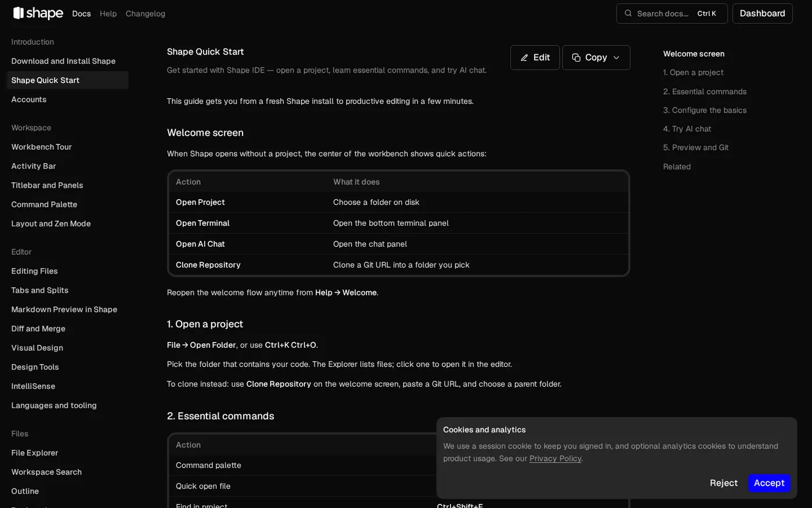The height and width of the screenshot is (508, 812).
Task: Jump to 4. Try AI chat section
Action: click(687, 129)
